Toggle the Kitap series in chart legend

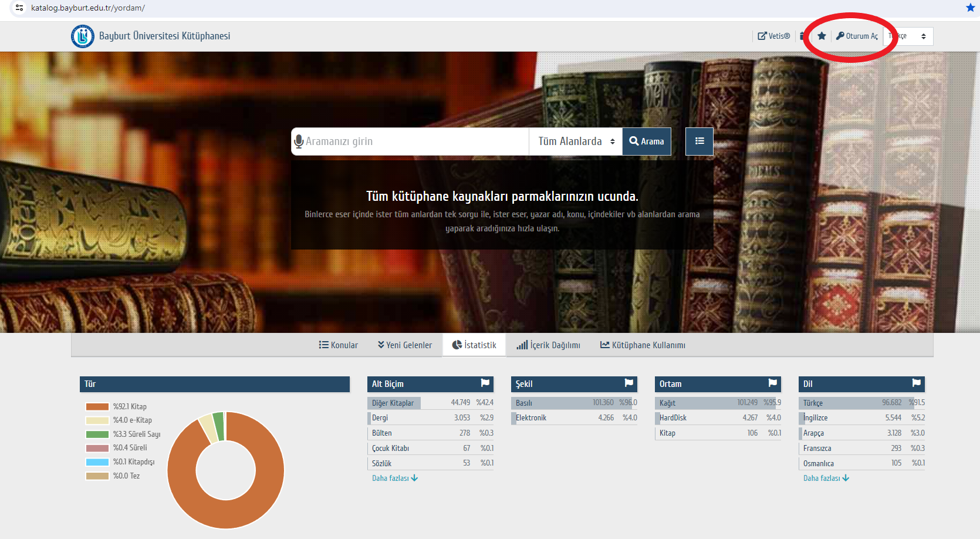[x=130, y=406]
